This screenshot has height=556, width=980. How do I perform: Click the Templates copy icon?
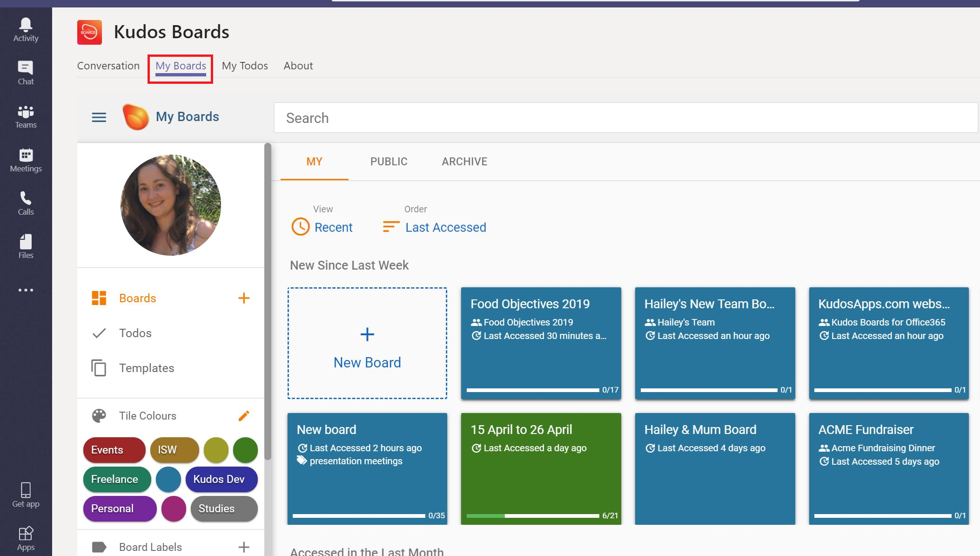[x=99, y=368]
